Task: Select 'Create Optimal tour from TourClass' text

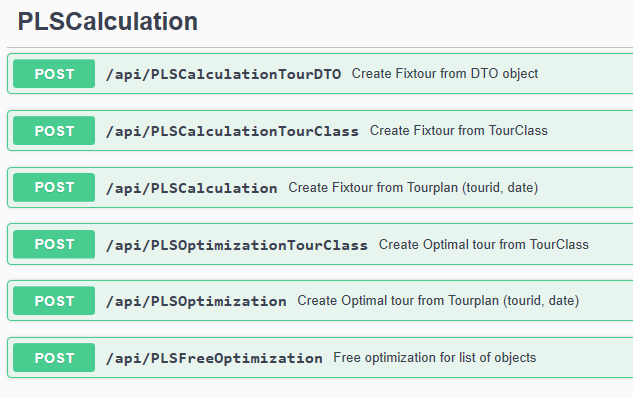Action: (484, 244)
